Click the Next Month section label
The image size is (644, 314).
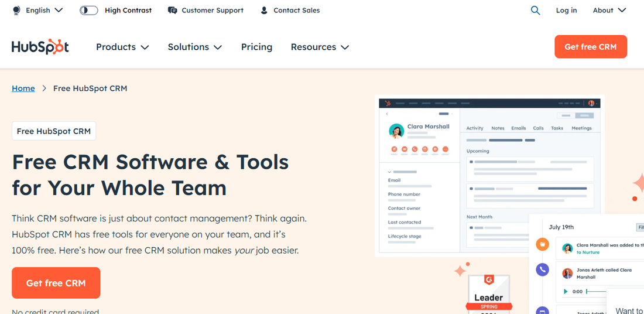tap(479, 217)
